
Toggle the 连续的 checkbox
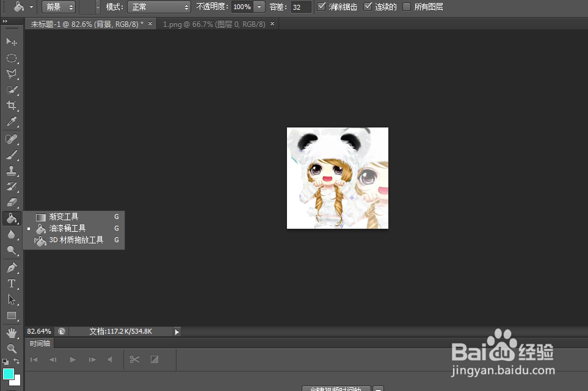(x=368, y=7)
